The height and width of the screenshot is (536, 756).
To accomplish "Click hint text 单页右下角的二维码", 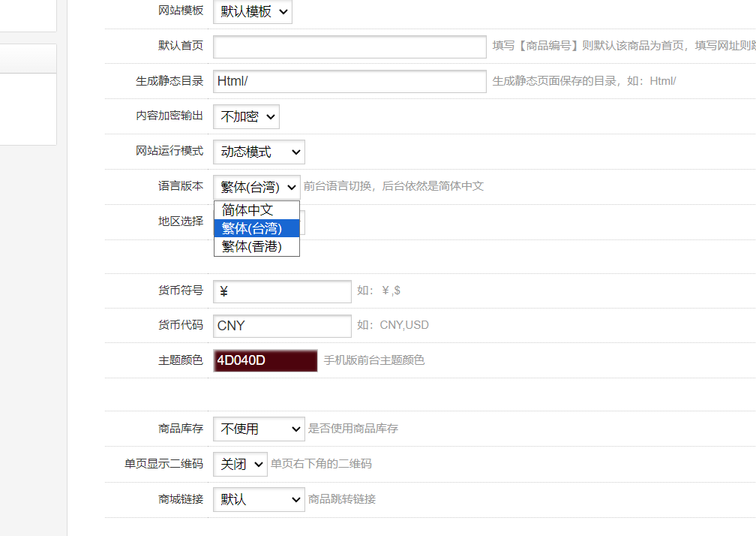I will pos(321,464).
